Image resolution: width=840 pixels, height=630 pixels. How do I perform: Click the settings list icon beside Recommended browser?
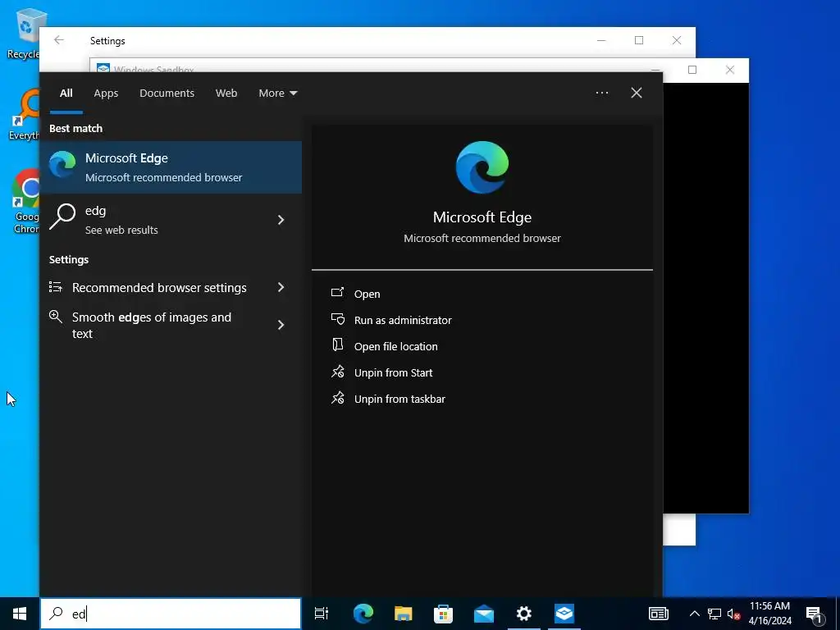pos(56,287)
